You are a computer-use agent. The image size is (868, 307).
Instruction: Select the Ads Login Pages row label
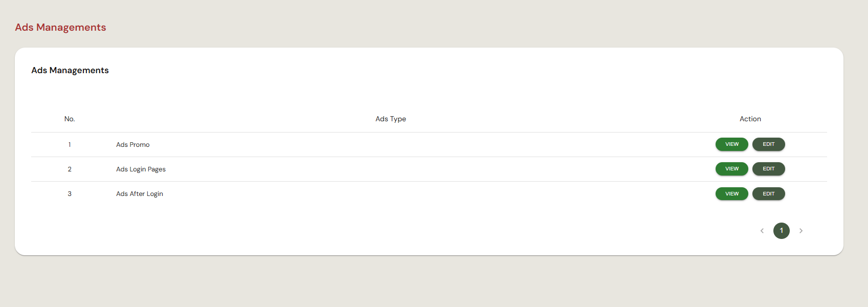141,169
